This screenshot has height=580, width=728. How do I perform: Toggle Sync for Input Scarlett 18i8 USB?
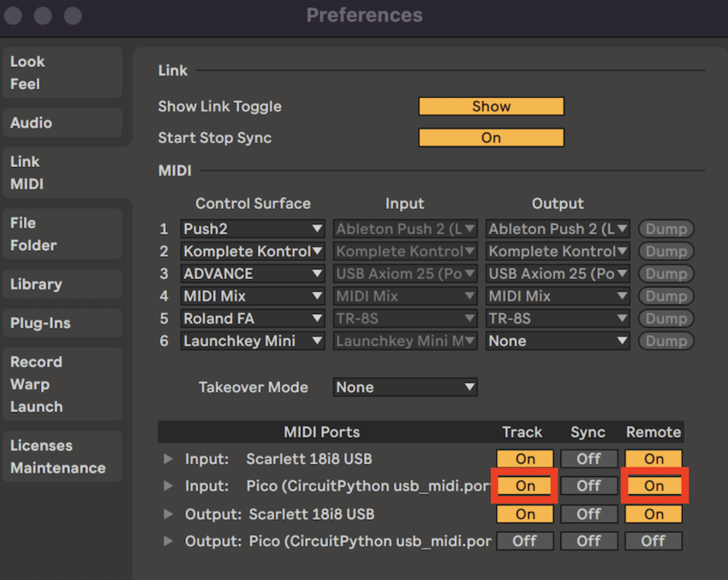589,459
